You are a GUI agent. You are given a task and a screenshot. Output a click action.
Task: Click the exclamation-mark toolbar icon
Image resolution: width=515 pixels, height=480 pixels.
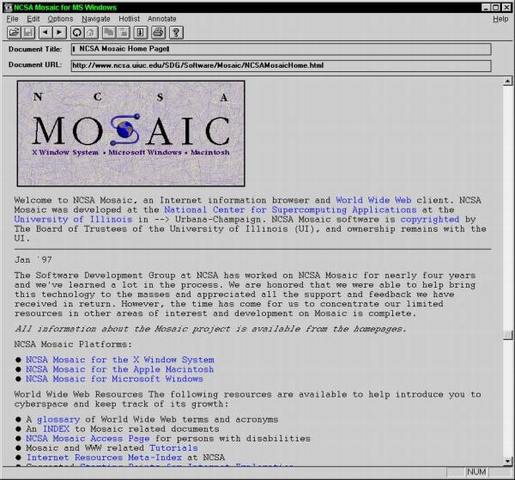(140, 33)
